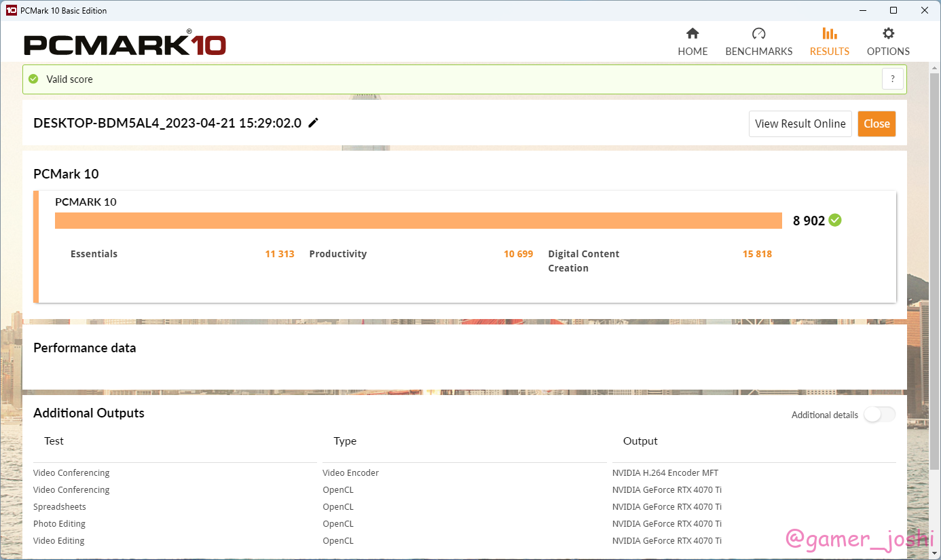Screen dimensions: 941x560
Task: Open the OPTIONS tab
Action: (x=888, y=41)
